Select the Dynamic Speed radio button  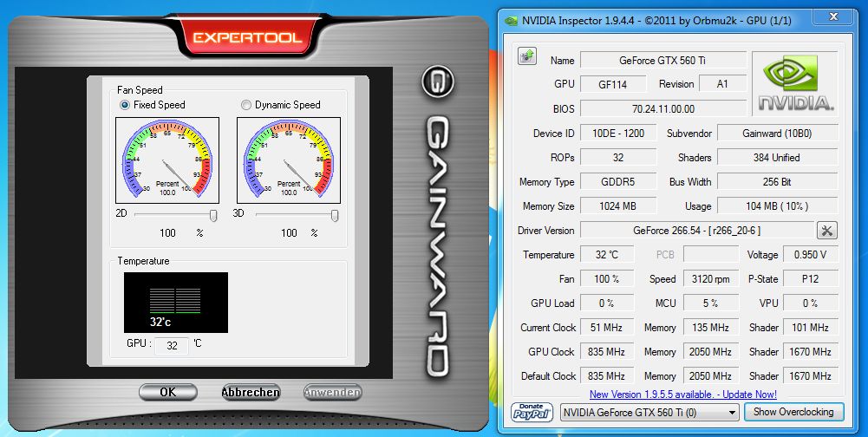[x=246, y=105]
